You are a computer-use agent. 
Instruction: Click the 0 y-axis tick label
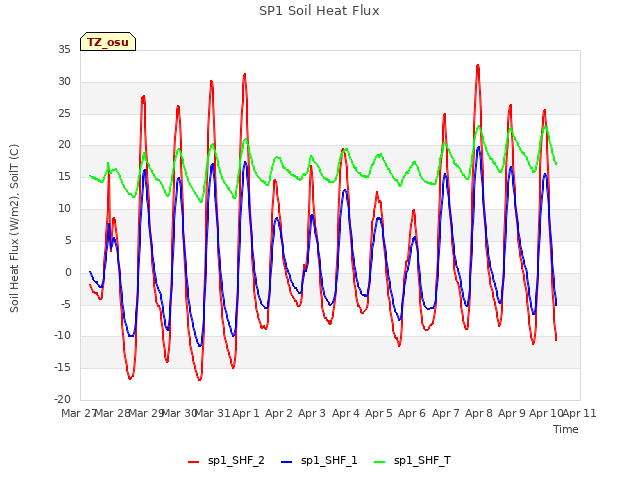[68, 272]
